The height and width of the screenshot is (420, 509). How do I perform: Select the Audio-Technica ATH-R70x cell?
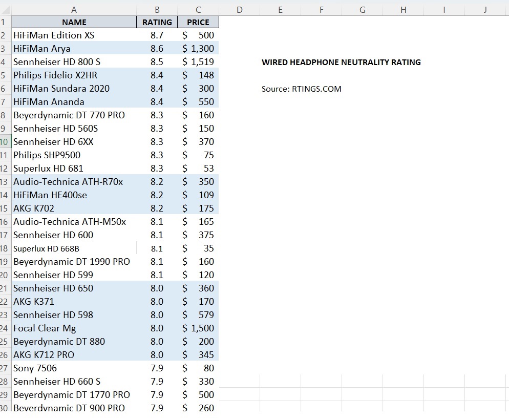pos(74,181)
